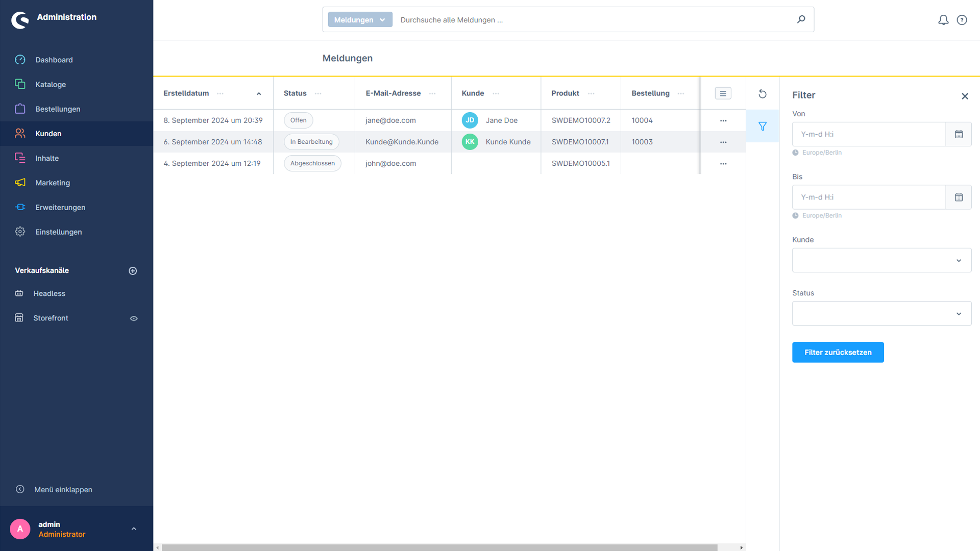The width and height of the screenshot is (980, 551).
Task: Open customer Kunde Kunde
Action: (508, 142)
